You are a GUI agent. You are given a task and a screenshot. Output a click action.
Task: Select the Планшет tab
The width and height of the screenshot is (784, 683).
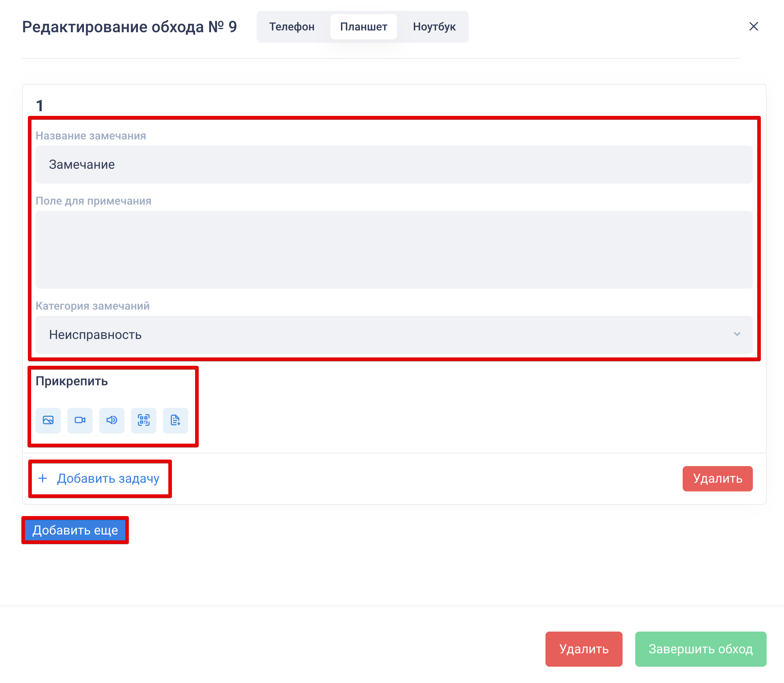[x=363, y=27]
